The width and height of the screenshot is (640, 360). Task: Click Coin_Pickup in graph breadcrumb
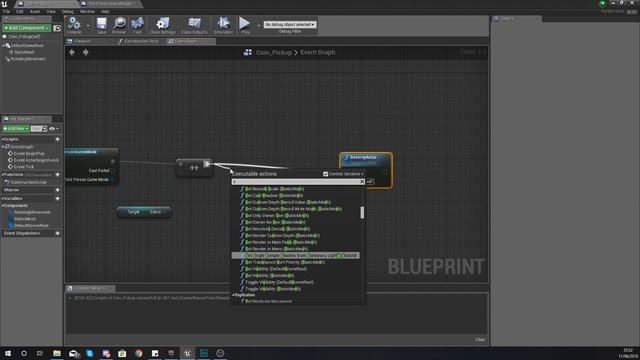tap(273, 52)
